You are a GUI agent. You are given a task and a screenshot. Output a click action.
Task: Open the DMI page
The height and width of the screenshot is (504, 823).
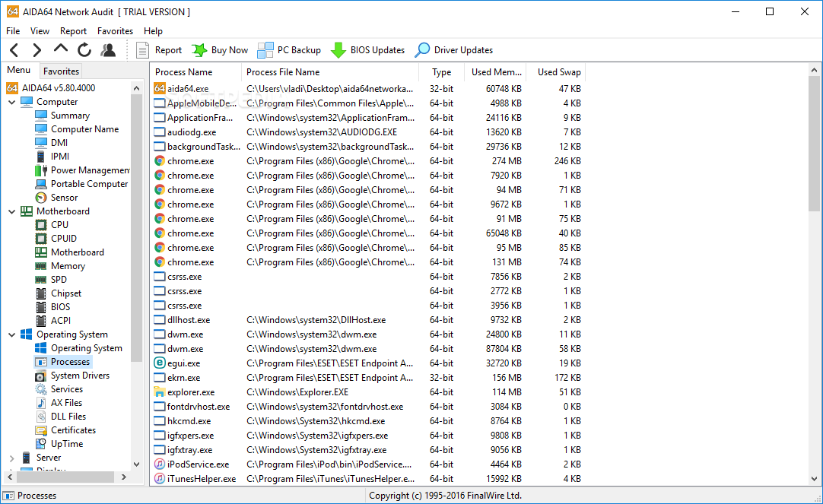click(x=52, y=143)
